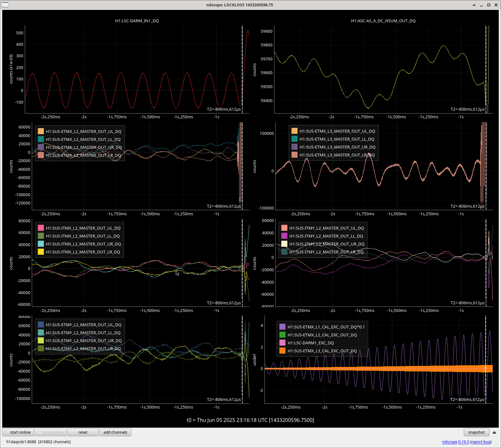501x448 pixels.
Task: Click the ETMX_L2_MASTER_OUT_LL_DQ legend swatch
Action: (41, 139)
